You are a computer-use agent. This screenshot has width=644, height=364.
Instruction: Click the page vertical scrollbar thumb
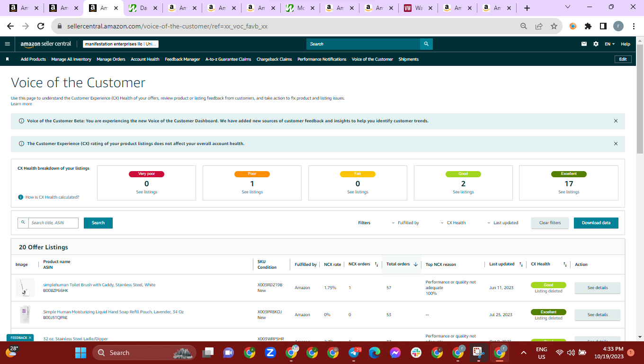click(x=640, y=100)
